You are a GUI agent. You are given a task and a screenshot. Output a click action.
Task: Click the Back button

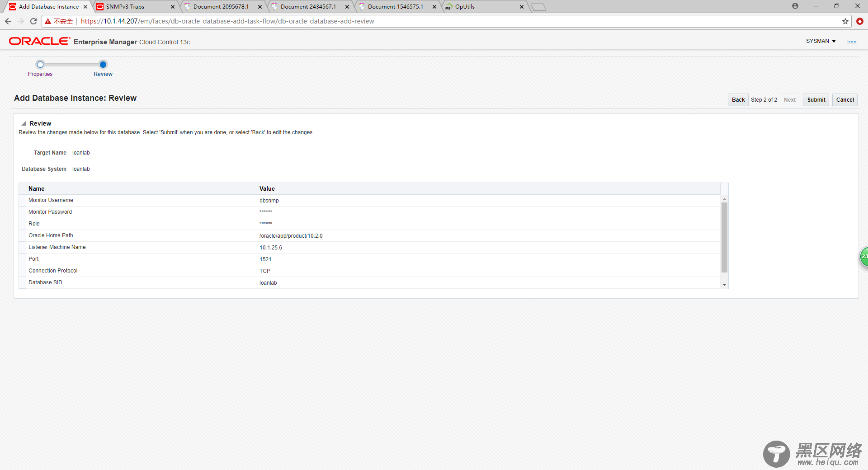(738, 100)
